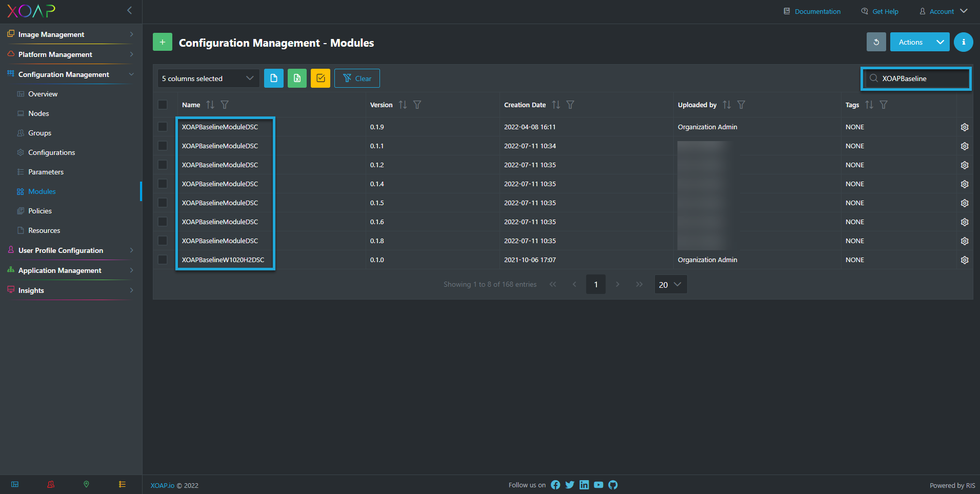The width and height of the screenshot is (980, 494).
Task: Open the GitHub link in footer
Action: [x=613, y=485]
